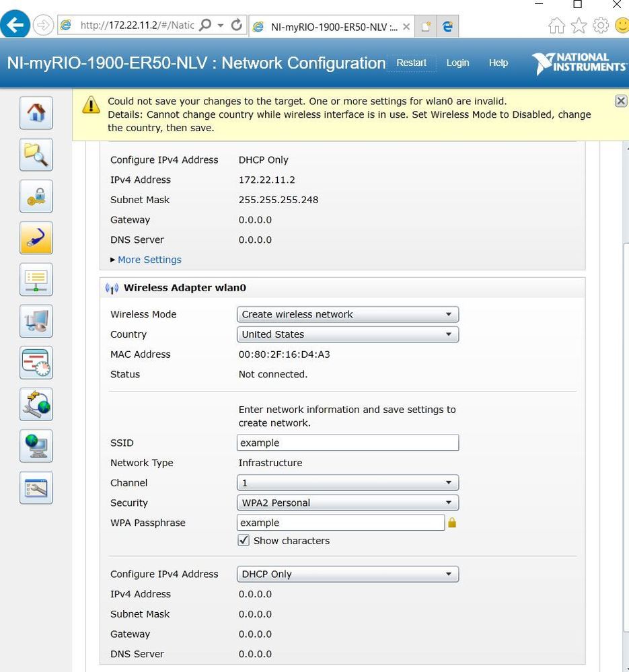The width and height of the screenshot is (629, 672).
Task: Open the Country dropdown
Action: (x=348, y=334)
